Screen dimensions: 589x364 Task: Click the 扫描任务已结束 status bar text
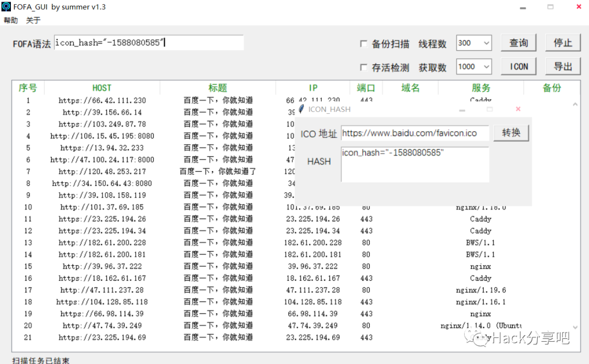[40, 360]
